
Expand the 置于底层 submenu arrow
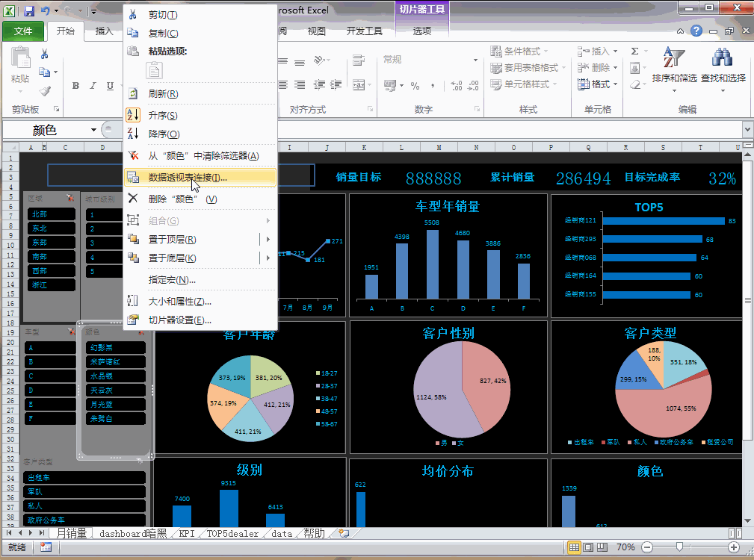coord(268,258)
